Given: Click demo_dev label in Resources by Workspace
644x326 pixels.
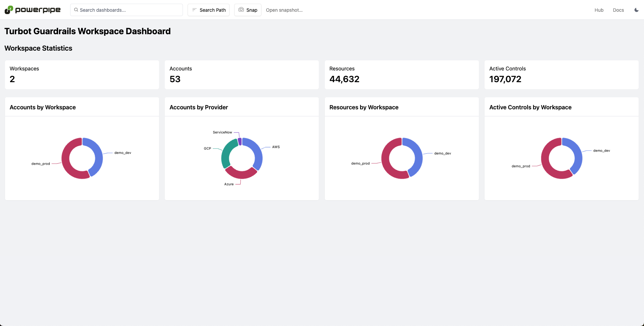Looking at the screenshot, I should 443,153.
